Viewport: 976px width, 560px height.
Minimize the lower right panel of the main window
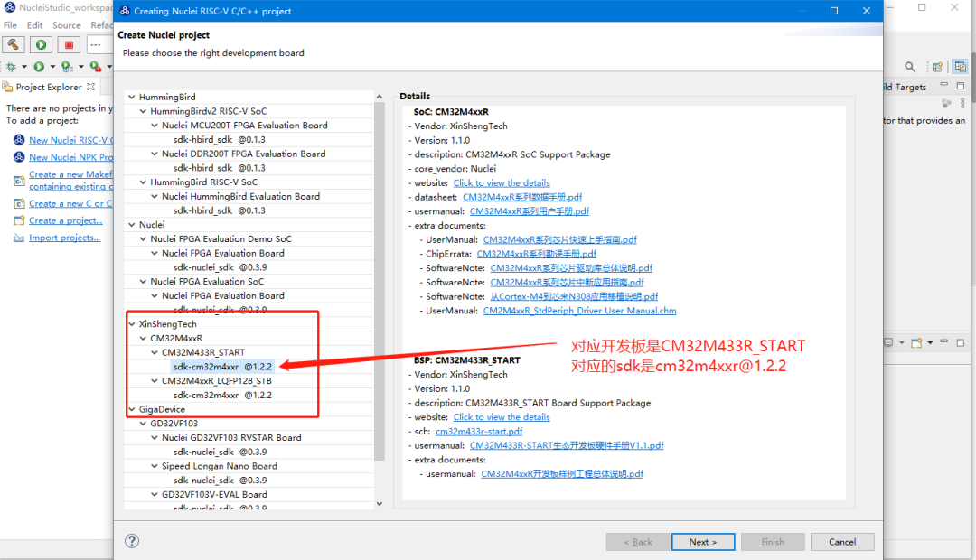(944, 341)
